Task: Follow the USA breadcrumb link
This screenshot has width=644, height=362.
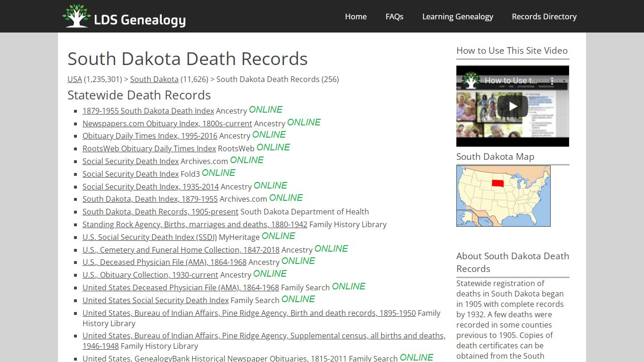Action: [x=74, y=79]
